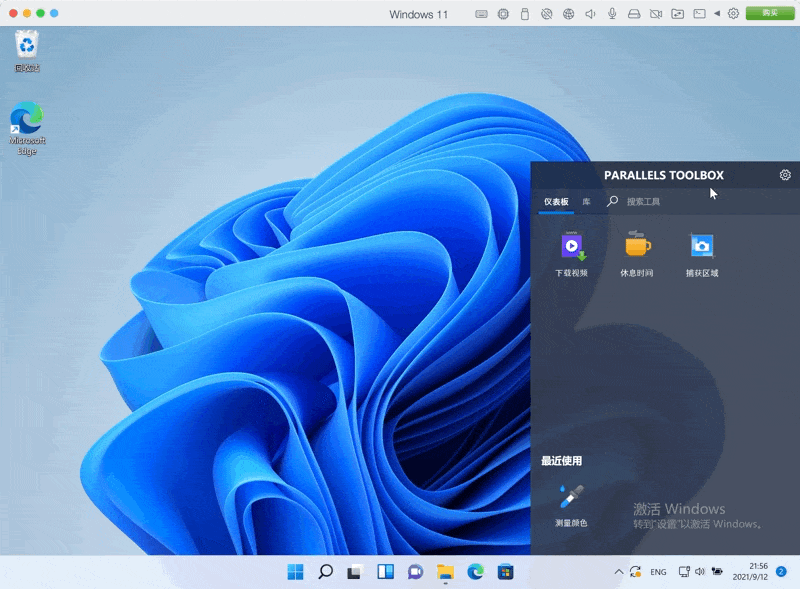Click the microphone icon in Parallels toolbar
Screen dimensions: 800x589
click(x=612, y=14)
